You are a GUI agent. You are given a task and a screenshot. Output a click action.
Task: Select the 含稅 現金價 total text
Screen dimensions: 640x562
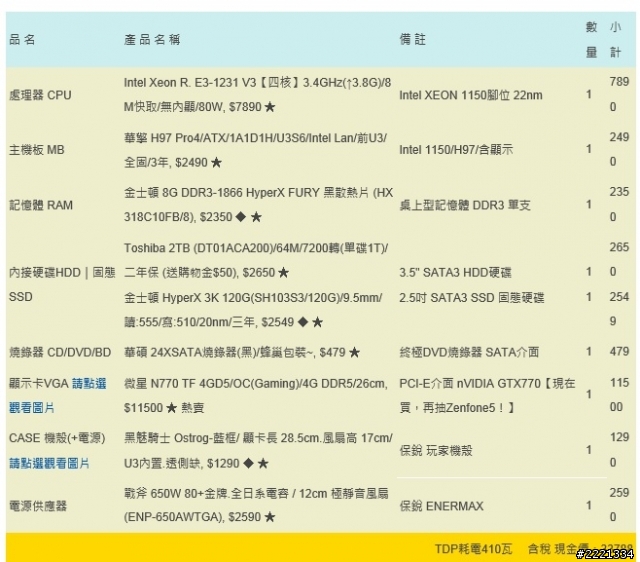coord(580,549)
